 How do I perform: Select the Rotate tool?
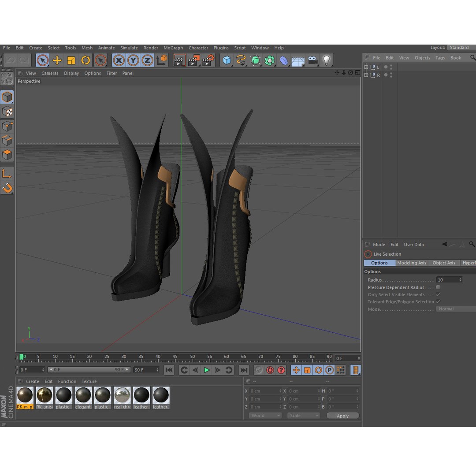coord(86,60)
